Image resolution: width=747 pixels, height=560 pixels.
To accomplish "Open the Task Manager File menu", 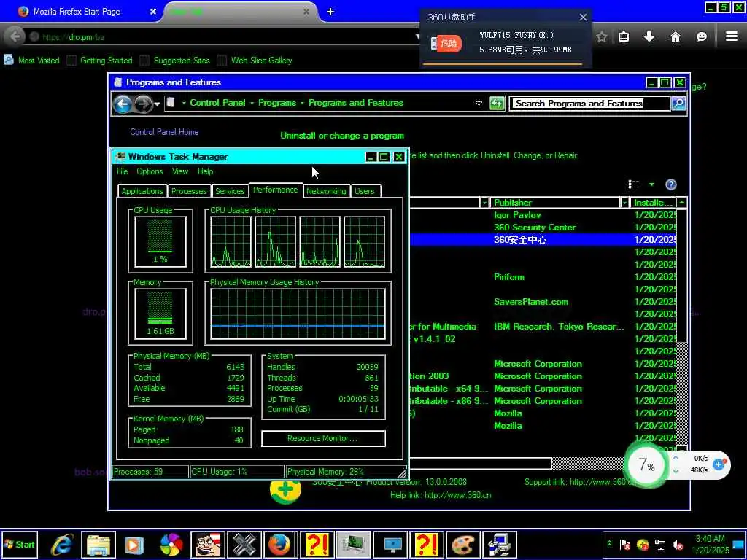I will pyautogui.click(x=123, y=171).
